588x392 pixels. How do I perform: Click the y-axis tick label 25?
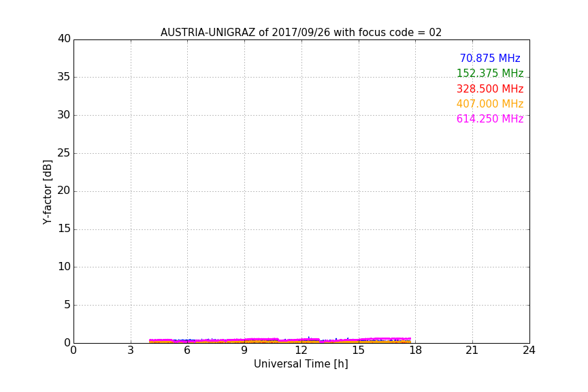(x=64, y=153)
